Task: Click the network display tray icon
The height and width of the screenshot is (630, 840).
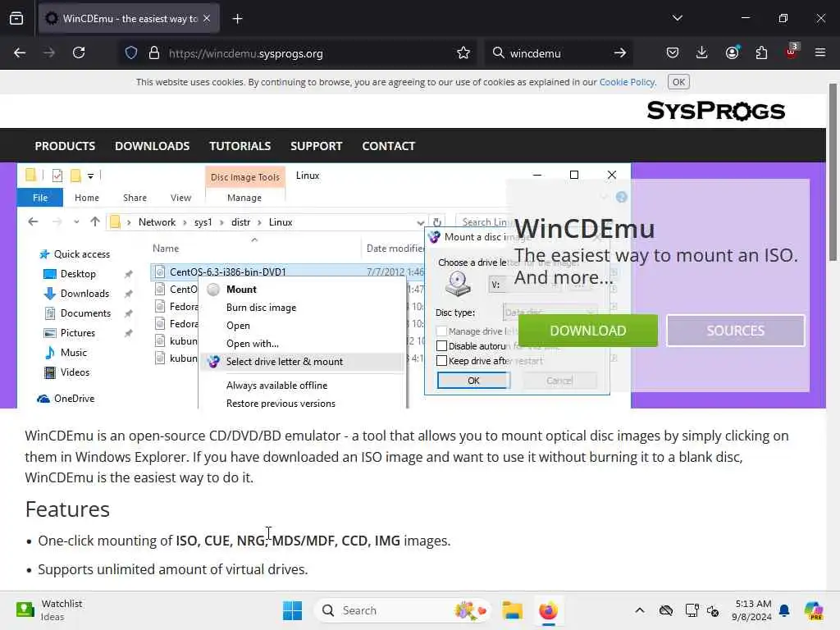Action: click(692, 610)
